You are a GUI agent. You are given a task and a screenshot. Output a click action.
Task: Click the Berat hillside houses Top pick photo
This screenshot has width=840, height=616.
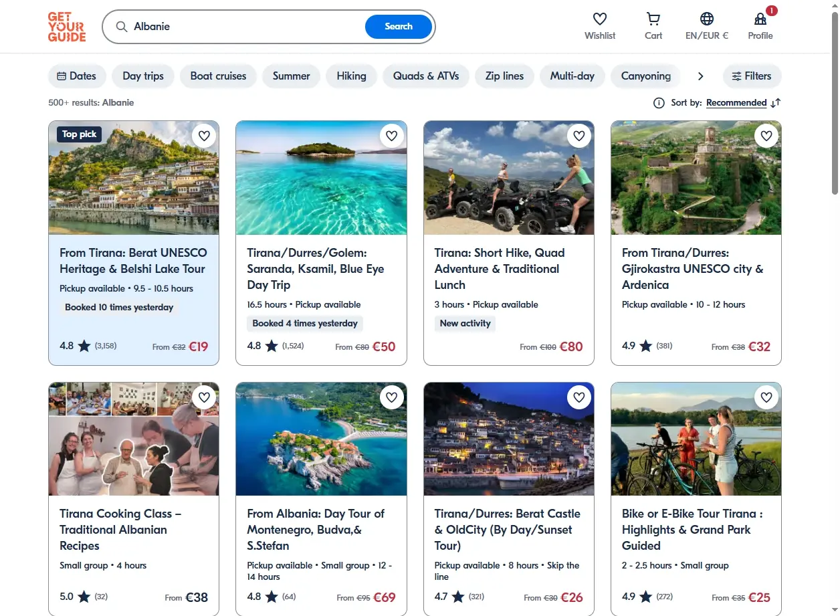(134, 178)
